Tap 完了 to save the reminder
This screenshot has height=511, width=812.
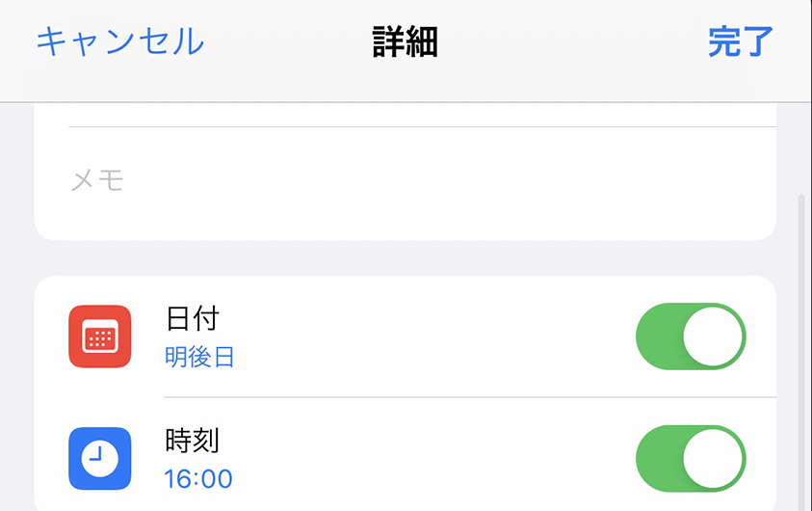click(741, 41)
